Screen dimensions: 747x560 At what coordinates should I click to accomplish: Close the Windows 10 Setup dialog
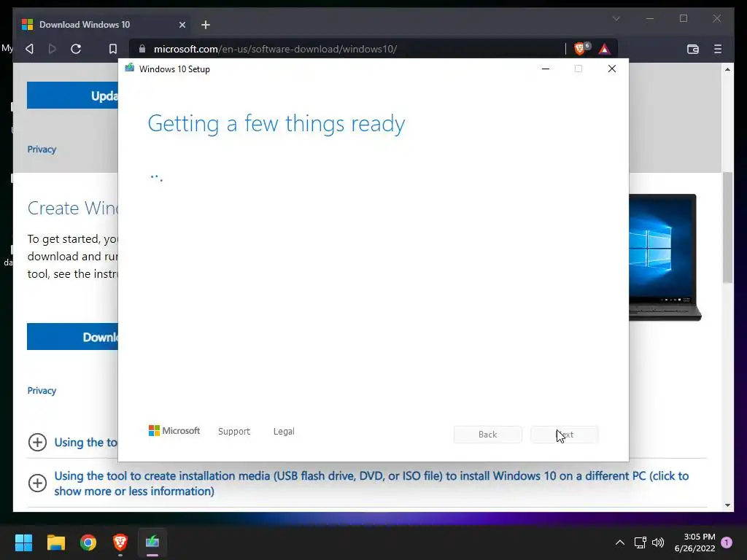click(612, 69)
